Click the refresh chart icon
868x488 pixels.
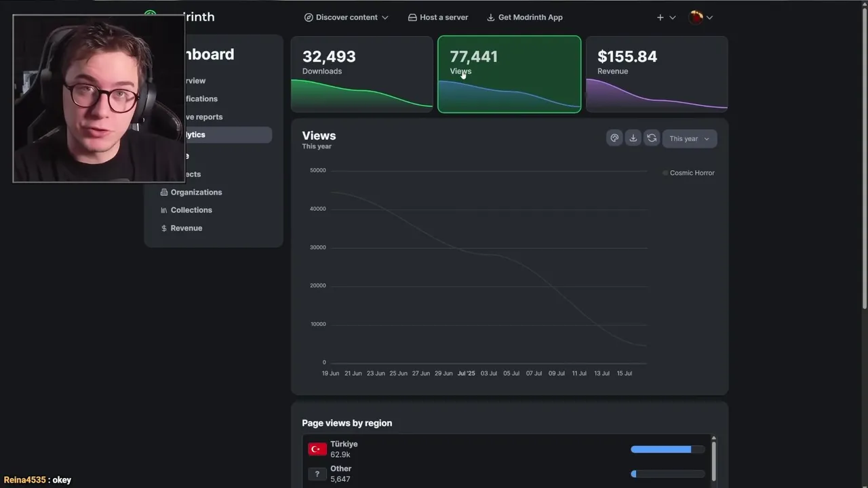tap(652, 138)
